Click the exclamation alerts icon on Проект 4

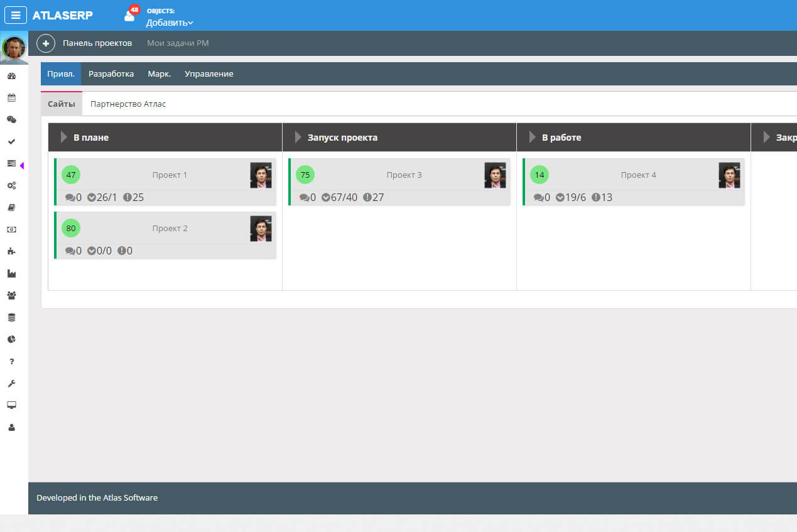point(595,197)
